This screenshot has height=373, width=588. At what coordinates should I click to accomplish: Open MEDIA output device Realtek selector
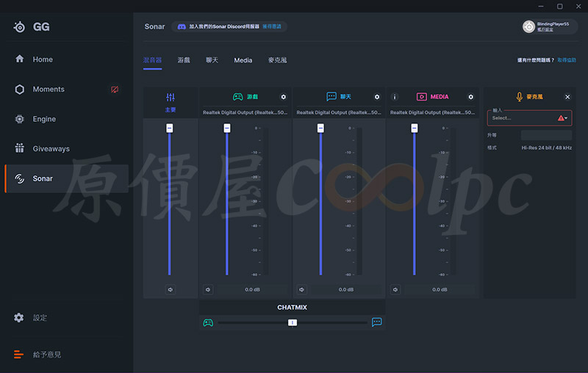(x=432, y=112)
